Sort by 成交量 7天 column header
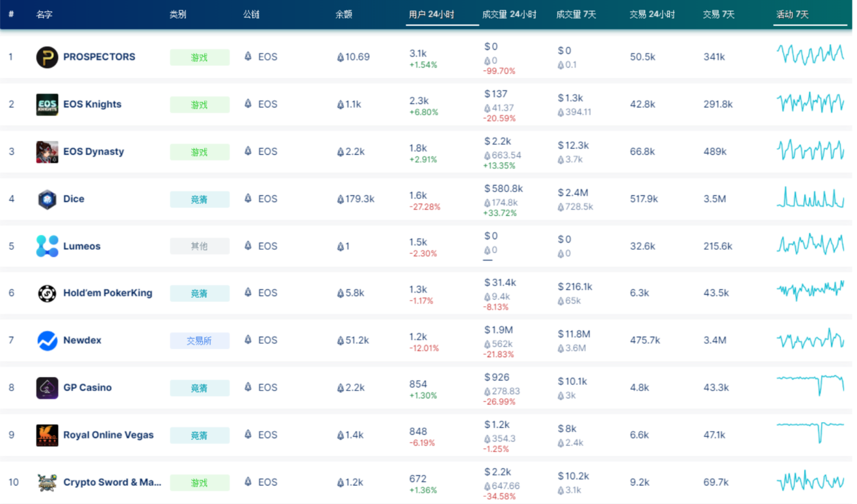This screenshot has width=857, height=504. [x=576, y=14]
